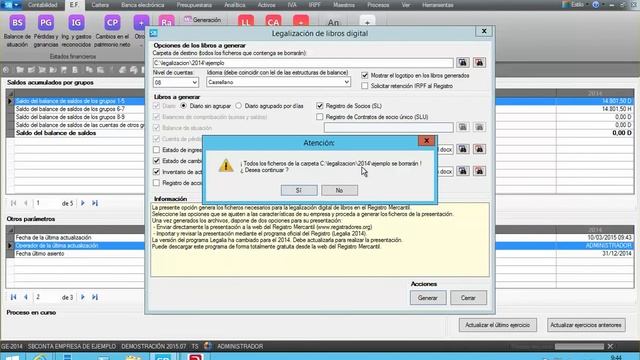Viewport: 640px width, 360px height.
Task: Click red-bordered icon next to destination folder
Action: point(479,62)
